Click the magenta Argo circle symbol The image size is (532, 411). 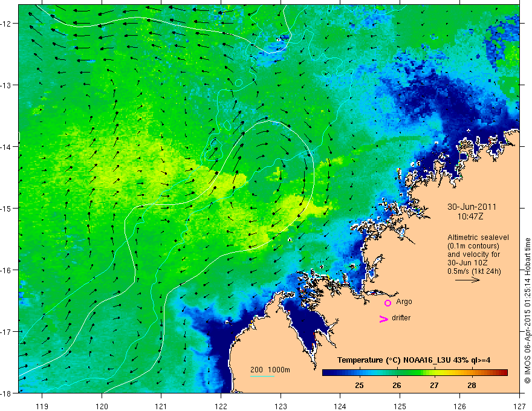coord(388,303)
